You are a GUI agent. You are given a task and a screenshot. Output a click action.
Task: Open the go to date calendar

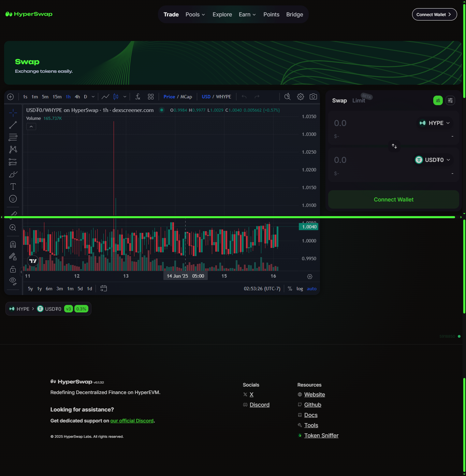click(104, 289)
